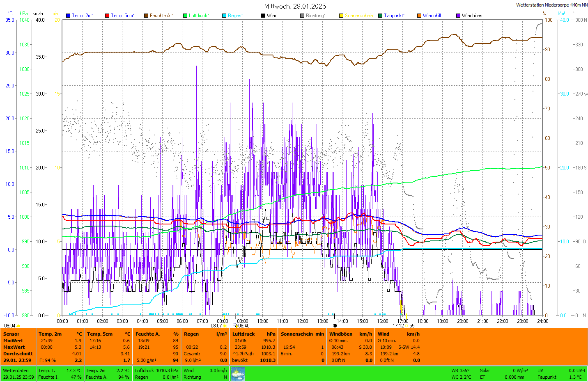588x382 pixels.
Task: Click the date title Mittwoch, 29.01.2025
Action: 295,6
